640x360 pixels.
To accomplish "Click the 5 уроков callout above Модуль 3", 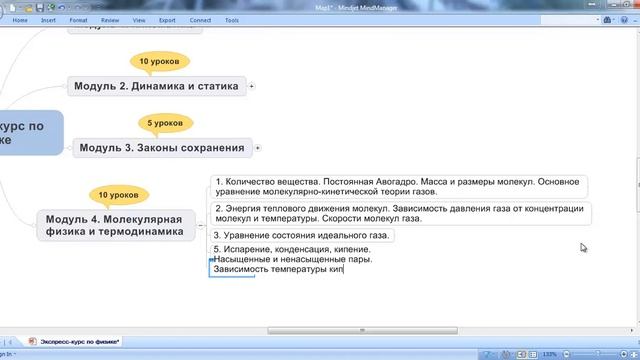I will 165,123.
